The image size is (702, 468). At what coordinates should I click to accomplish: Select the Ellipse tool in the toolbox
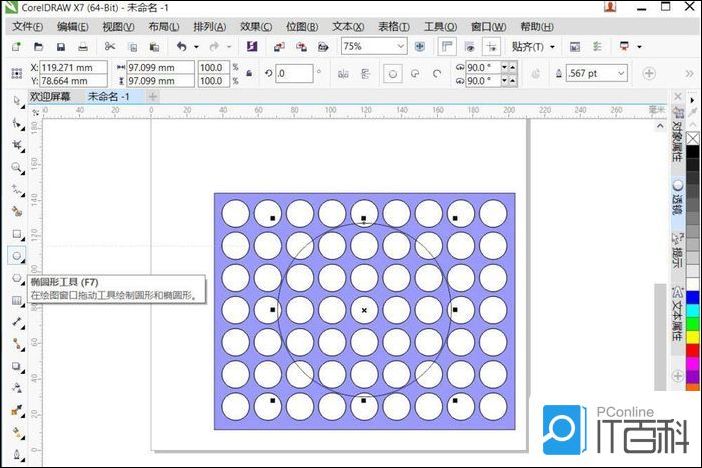[x=17, y=256]
